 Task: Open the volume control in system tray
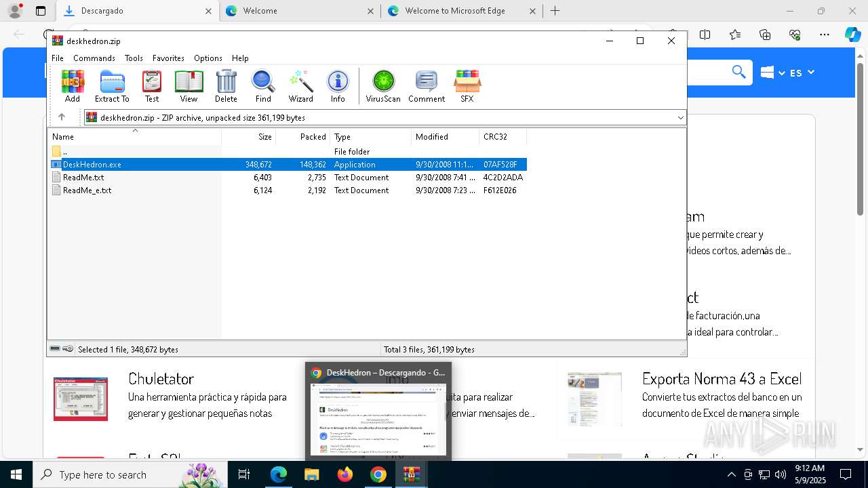pos(780,474)
